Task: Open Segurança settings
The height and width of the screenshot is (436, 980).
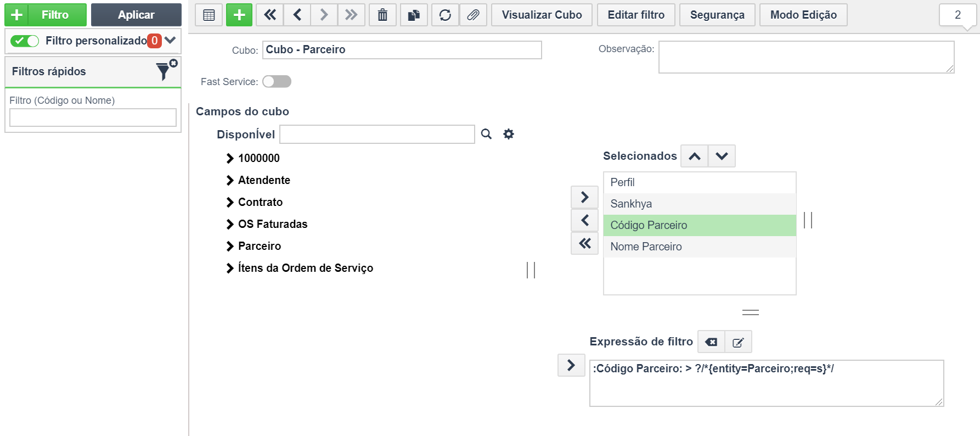Action: pyautogui.click(x=717, y=15)
